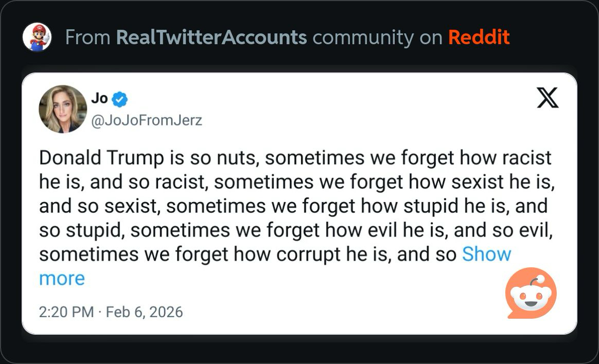Click the tweet's first line mentioning Donald Trump
The width and height of the screenshot is (599, 364).
(295, 158)
